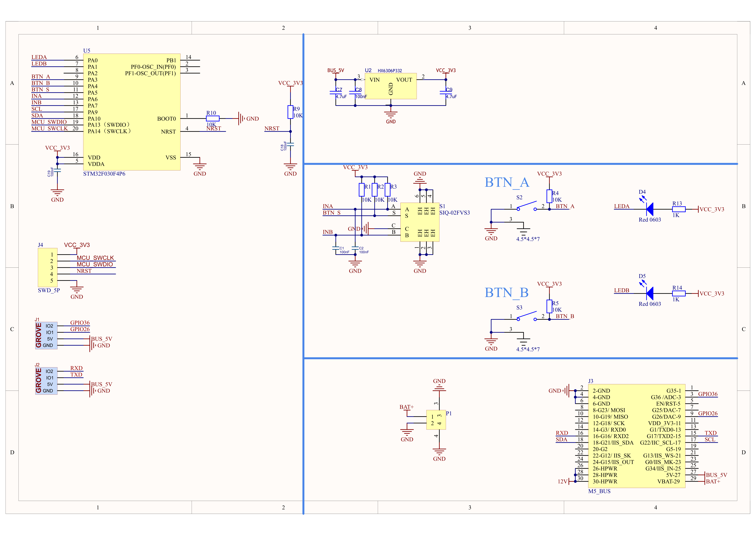Click the MCU_SWDIO net label at U5
The height and width of the screenshot is (535, 756).
tap(49, 122)
